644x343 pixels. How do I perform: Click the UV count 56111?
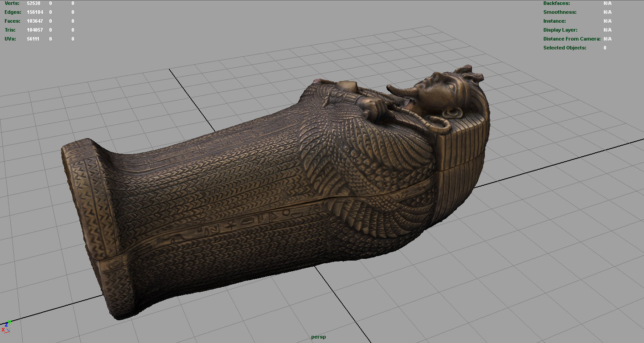coord(34,39)
